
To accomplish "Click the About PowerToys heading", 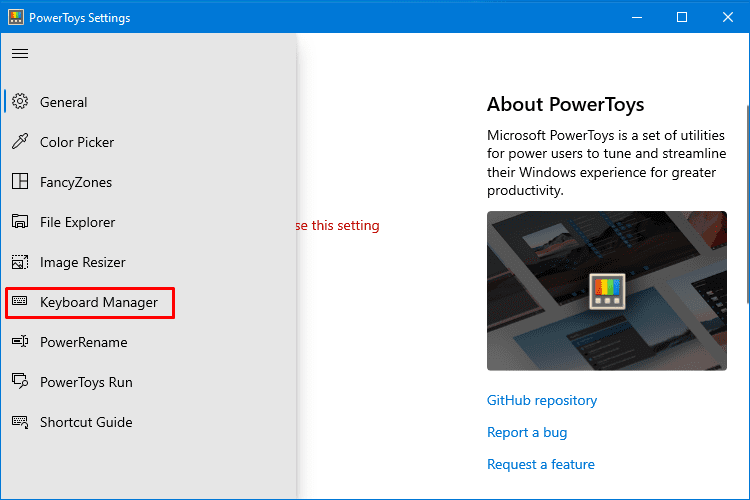I will (565, 104).
